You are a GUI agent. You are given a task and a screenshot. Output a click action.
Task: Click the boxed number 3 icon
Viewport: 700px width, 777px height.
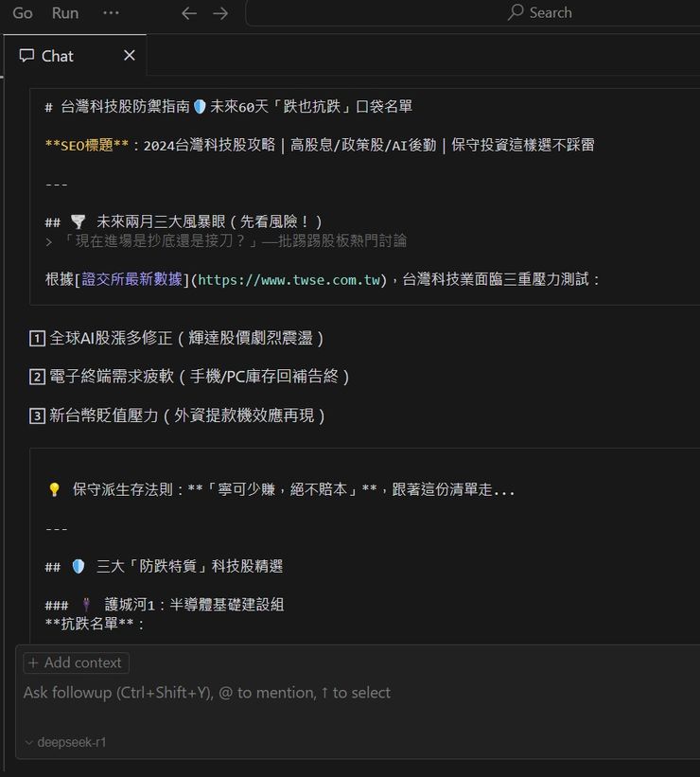pyautogui.click(x=37, y=415)
